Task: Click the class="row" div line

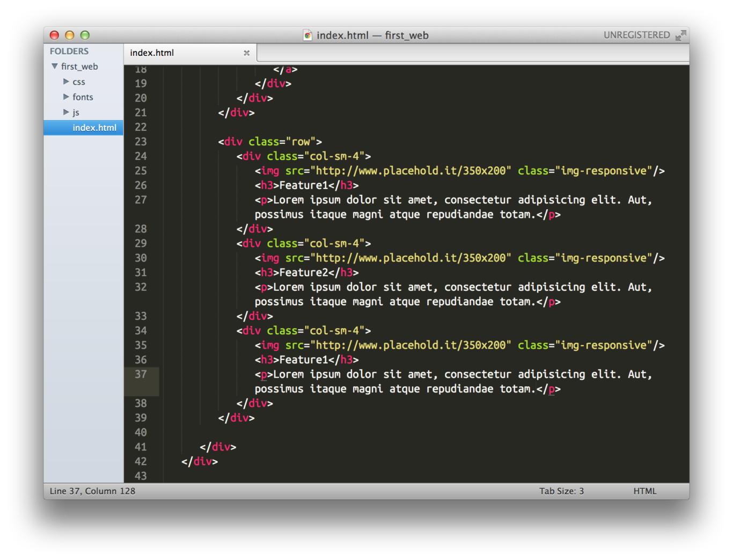Action: coord(270,142)
